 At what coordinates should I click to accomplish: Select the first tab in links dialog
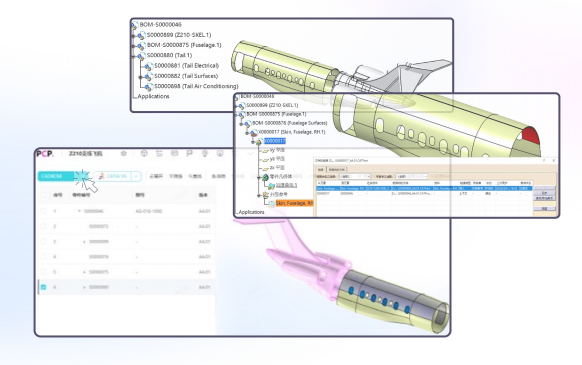[321, 170]
